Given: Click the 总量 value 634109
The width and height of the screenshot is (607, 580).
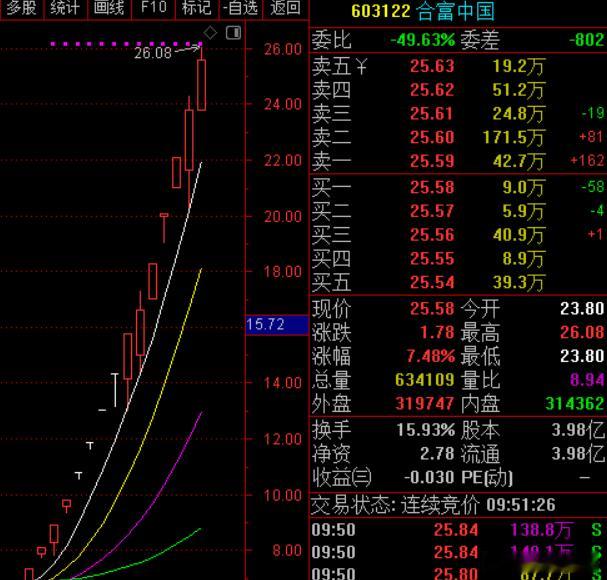Looking at the screenshot, I should [x=425, y=380].
